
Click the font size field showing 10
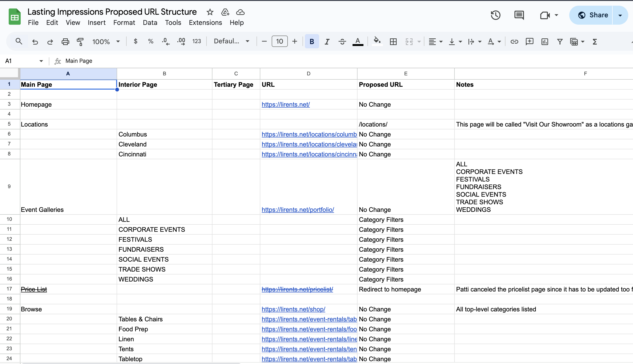(280, 41)
